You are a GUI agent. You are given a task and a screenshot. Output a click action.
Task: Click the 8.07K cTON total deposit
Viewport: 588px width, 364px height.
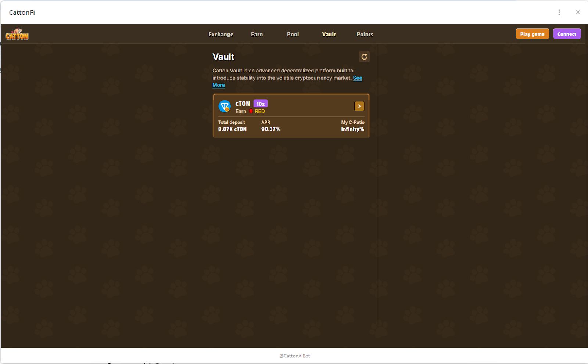(232, 129)
